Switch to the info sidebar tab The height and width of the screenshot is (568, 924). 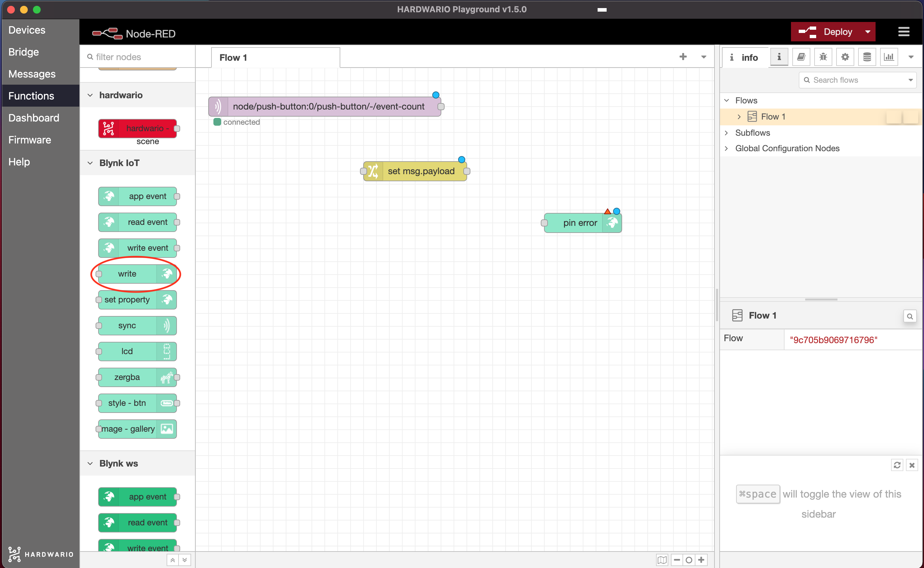pyautogui.click(x=744, y=58)
